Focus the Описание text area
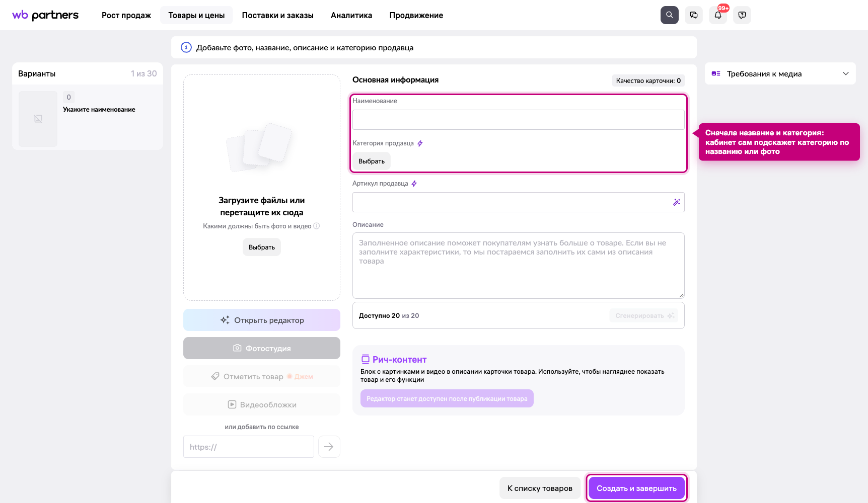Image resolution: width=868 pixels, height=503 pixels. [x=519, y=266]
